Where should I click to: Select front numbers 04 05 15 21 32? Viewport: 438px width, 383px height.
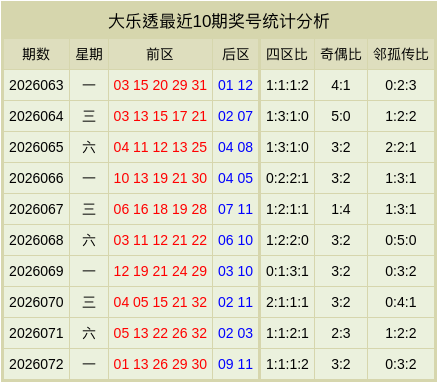click(x=160, y=302)
